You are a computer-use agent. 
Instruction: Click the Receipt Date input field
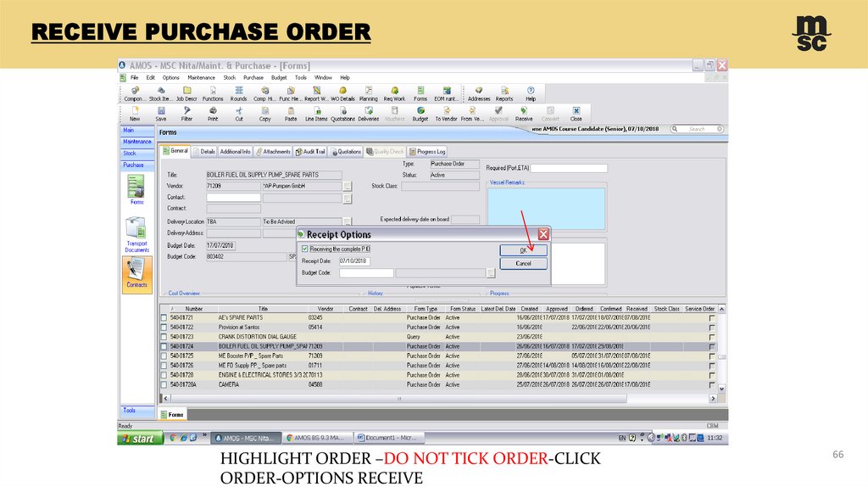[x=354, y=261]
